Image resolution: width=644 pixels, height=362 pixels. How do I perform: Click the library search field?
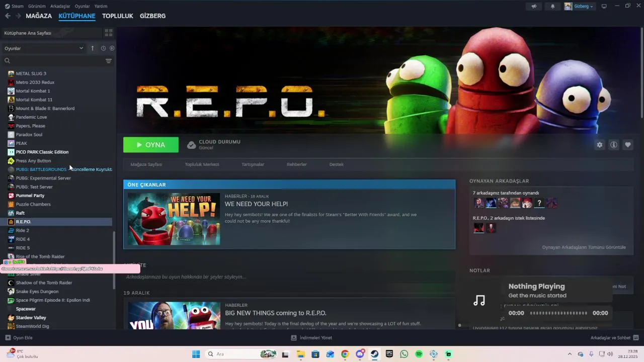(x=52, y=61)
